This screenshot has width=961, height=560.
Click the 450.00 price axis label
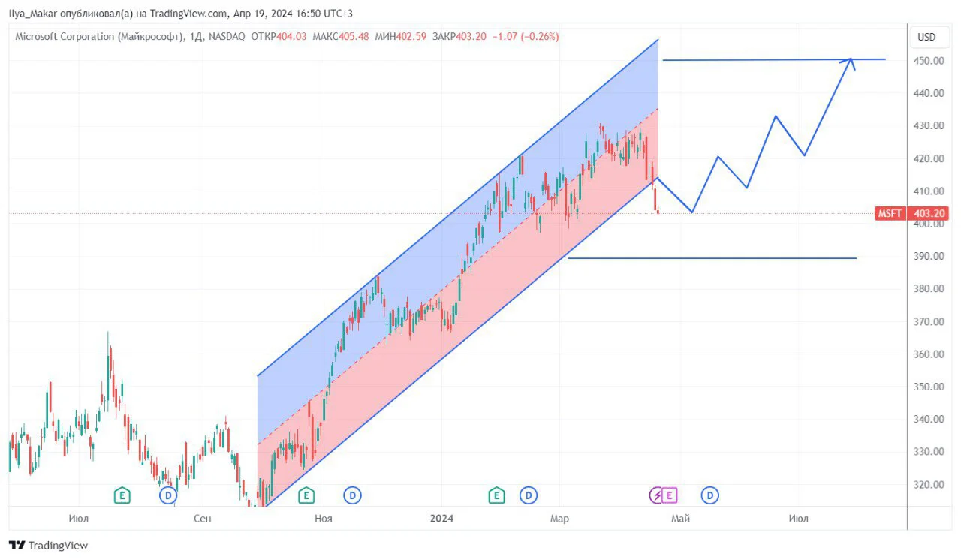click(928, 61)
